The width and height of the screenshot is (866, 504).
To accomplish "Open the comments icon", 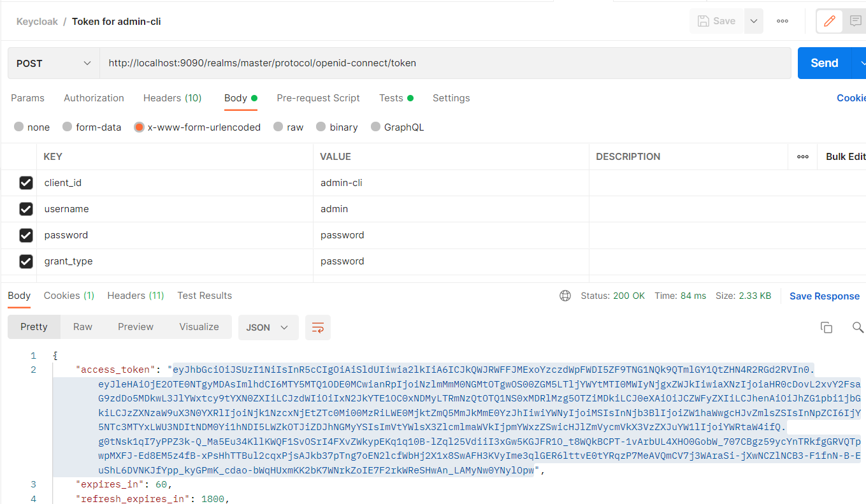I will [856, 21].
